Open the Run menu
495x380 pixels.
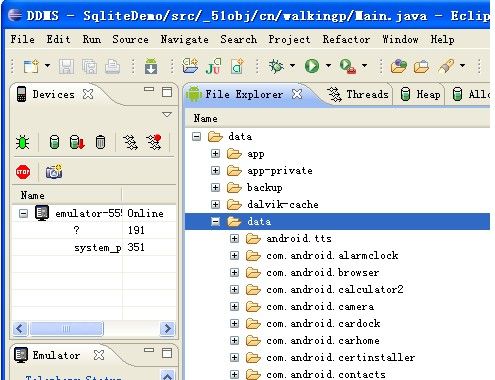tap(92, 39)
